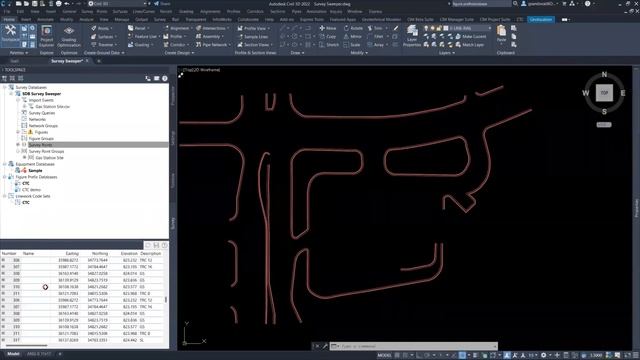Select Gas Station Site point group
The height and width of the screenshot is (360, 640).
point(49,158)
